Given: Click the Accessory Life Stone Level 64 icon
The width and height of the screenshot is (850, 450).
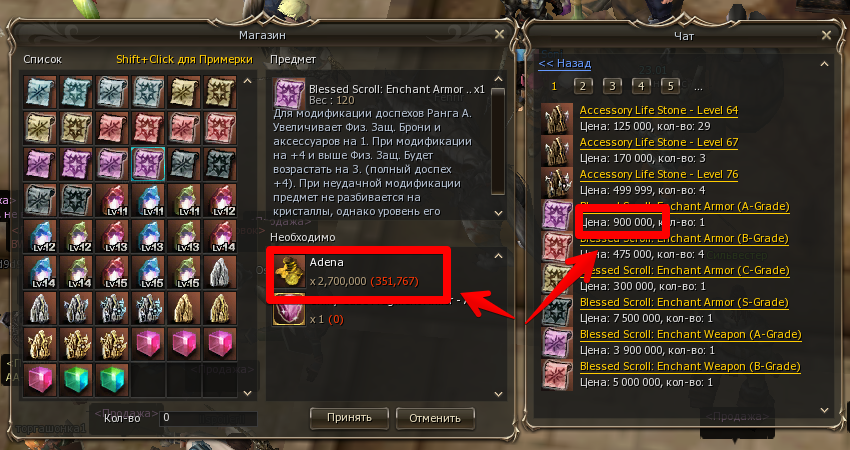Looking at the screenshot, I should click(557, 118).
